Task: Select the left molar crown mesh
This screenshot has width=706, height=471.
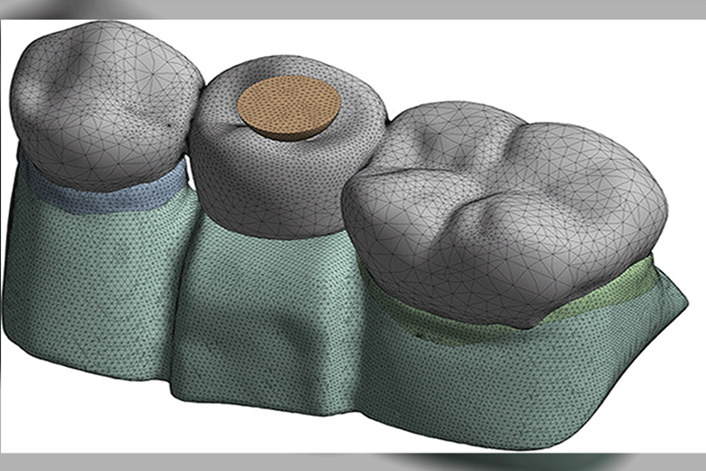Action: [x=100, y=110]
